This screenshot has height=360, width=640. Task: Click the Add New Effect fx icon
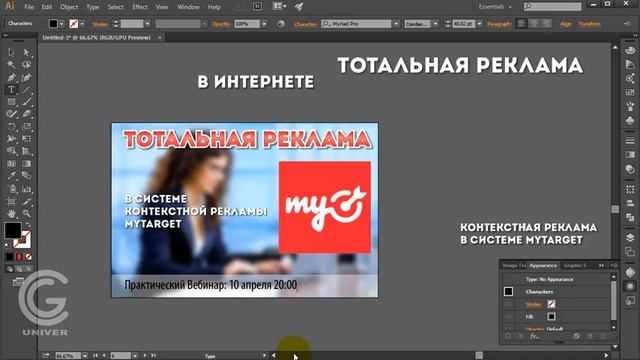point(534,336)
